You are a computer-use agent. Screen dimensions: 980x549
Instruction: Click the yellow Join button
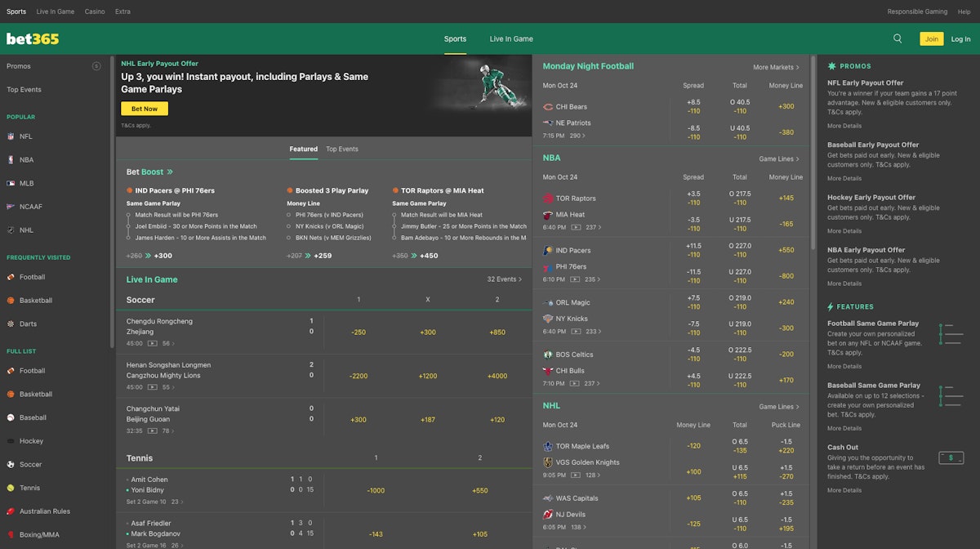931,39
